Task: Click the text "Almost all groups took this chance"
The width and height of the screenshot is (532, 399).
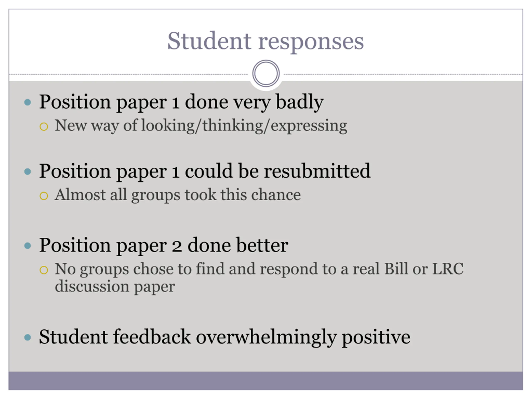Action: coord(177,195)
